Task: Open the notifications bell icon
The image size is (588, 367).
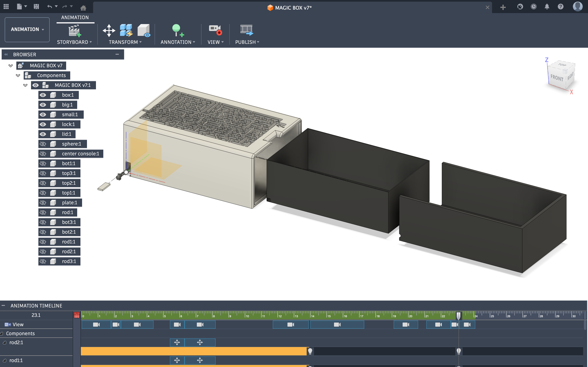Action: click(x=547, y=7)
